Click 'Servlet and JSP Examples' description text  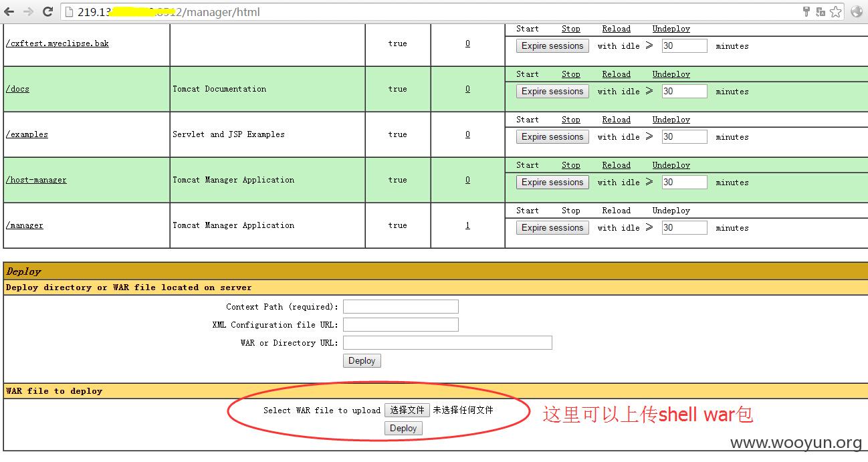229,134
